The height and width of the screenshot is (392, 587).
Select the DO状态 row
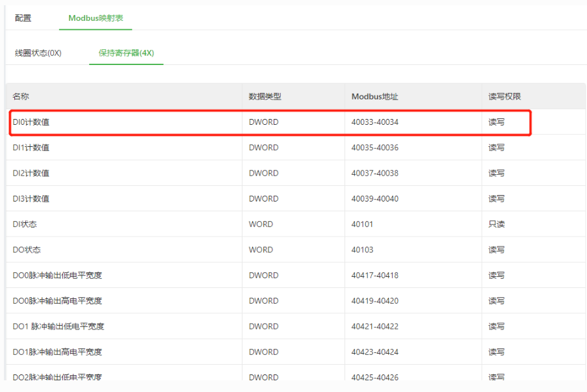[296, 250]
